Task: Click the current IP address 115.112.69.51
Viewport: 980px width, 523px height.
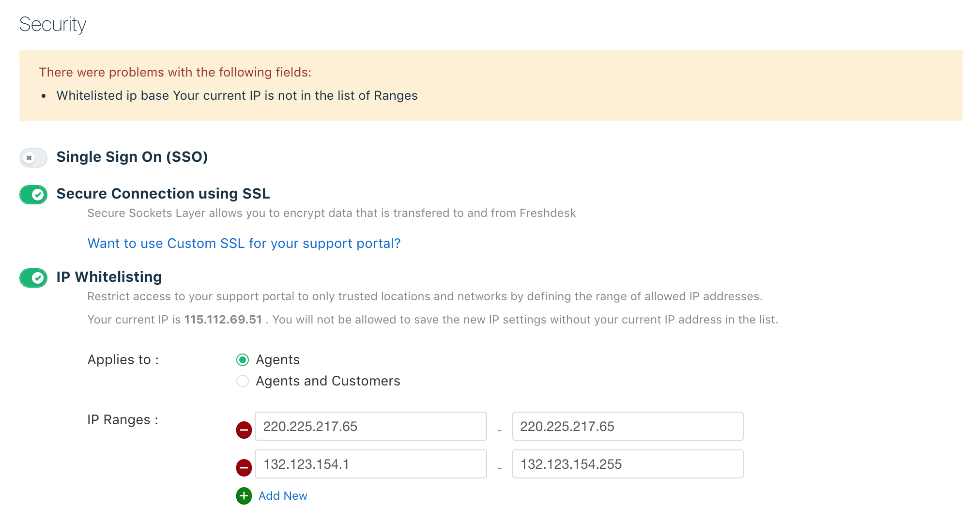Action: click(x=223, y=320)
